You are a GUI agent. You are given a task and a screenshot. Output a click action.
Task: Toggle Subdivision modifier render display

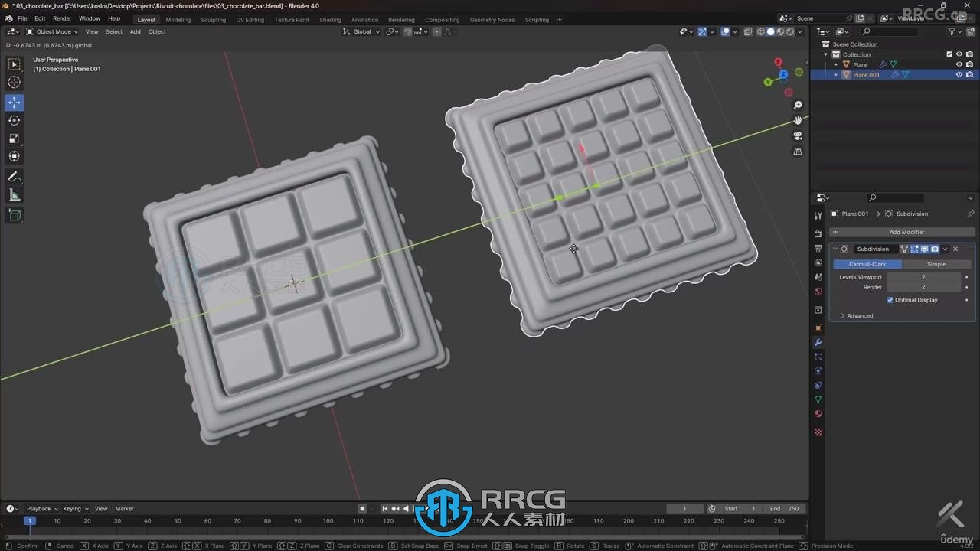pos(934,249)
